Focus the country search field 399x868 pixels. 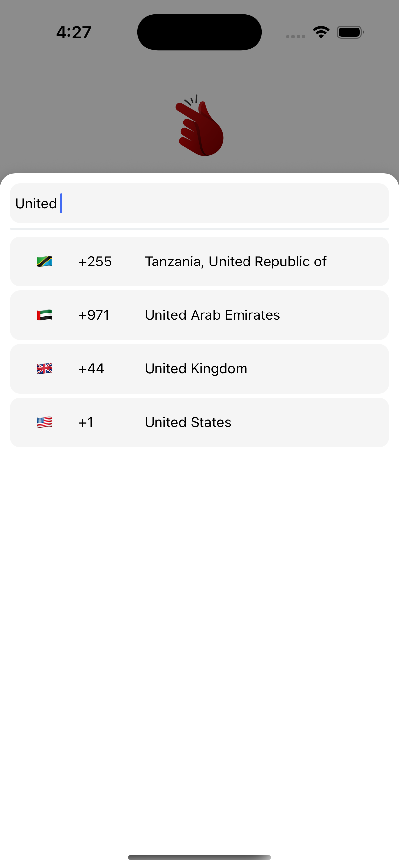pos(199,203)
